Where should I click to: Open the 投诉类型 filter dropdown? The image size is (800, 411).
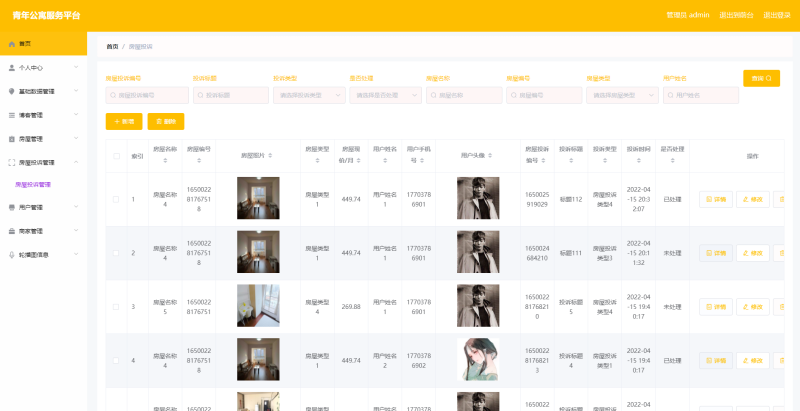tap(309, 95)
